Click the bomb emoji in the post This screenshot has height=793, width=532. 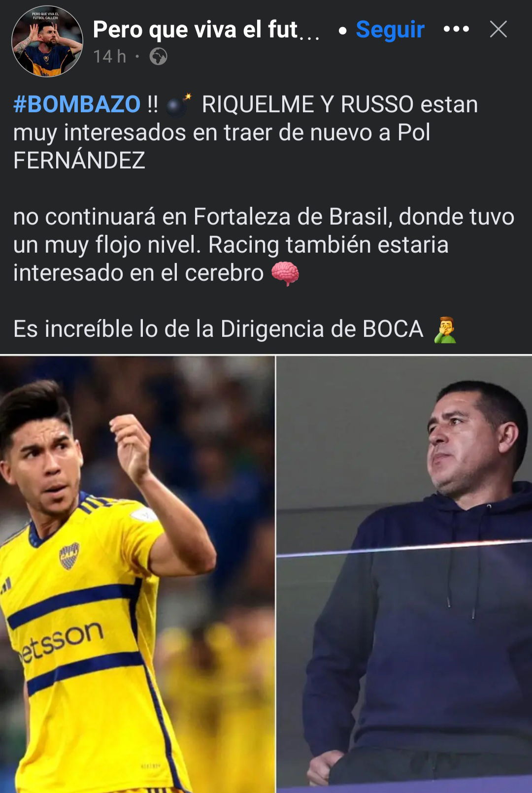[178, 105]
